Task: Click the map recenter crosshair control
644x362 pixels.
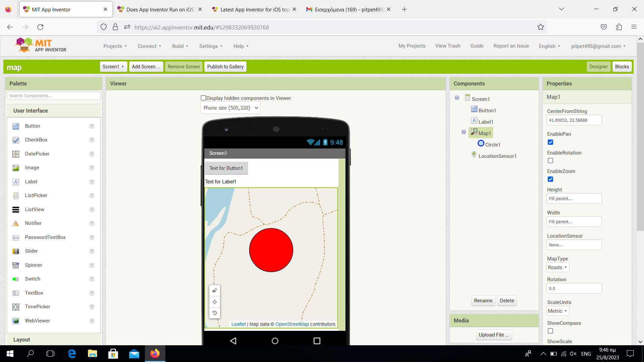Action: [x=215, y=302]
